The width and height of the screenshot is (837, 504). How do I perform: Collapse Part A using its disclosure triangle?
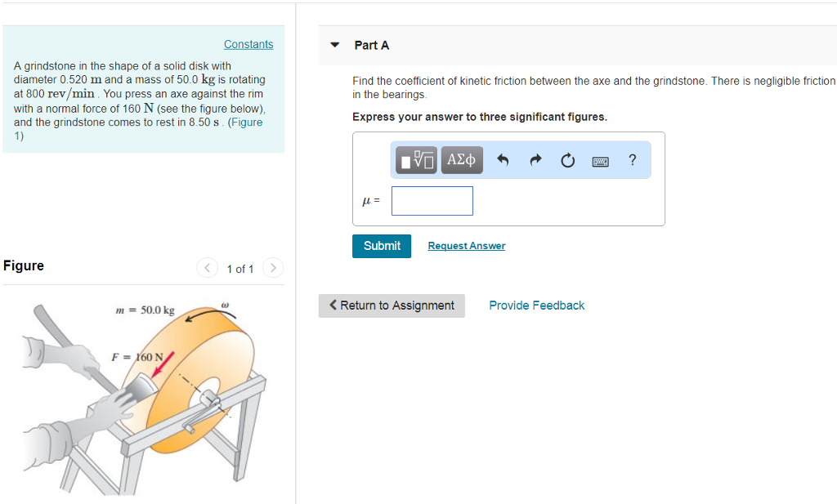point(334,45)
